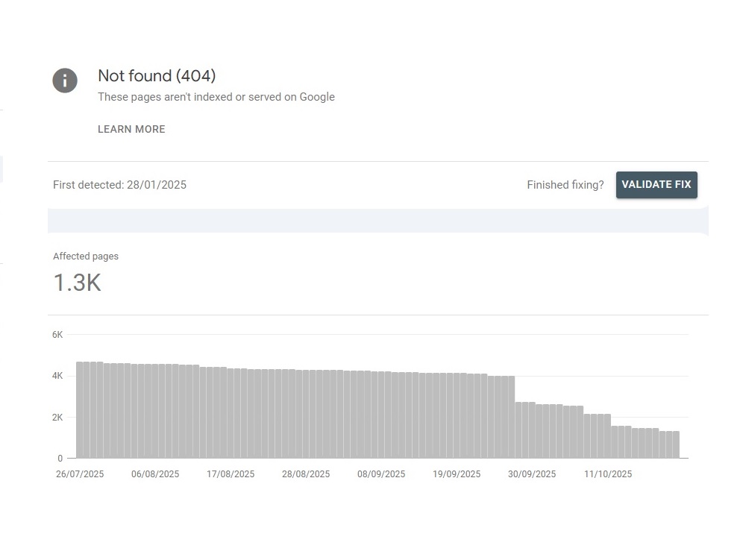Click the 6K y-axis label
Screen dimensions: 746x560
pyautogui.click(x=57, y=335)
